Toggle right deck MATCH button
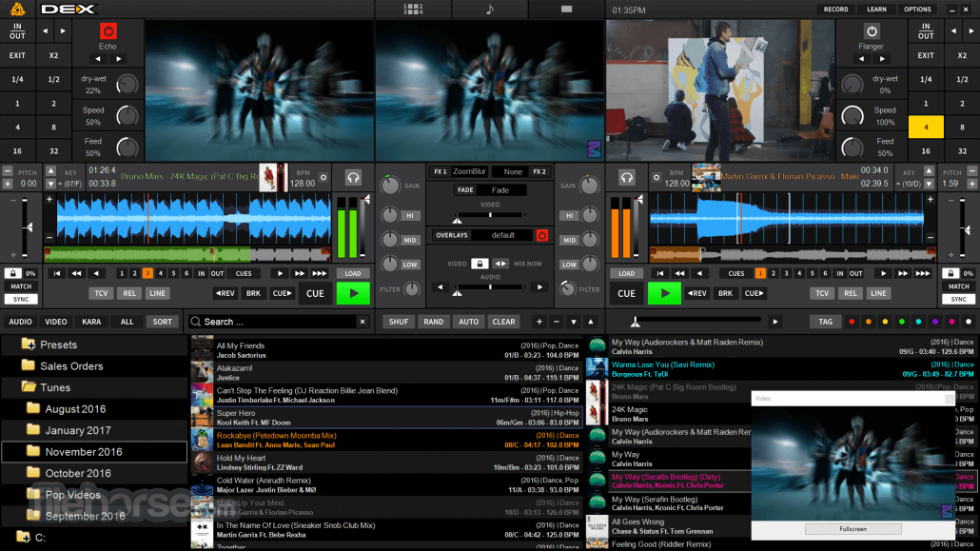Screen dimensions: 980x551 (958, 286)
